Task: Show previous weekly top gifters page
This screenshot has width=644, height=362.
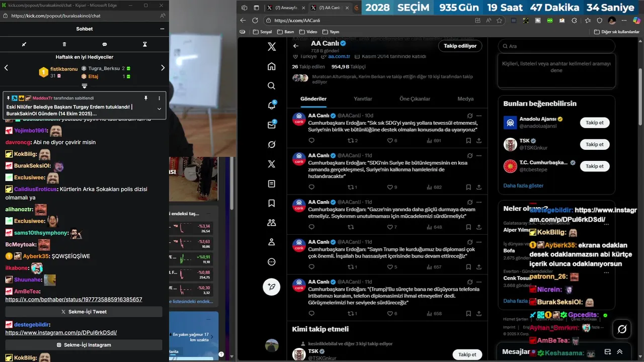Action: (6, 68)
